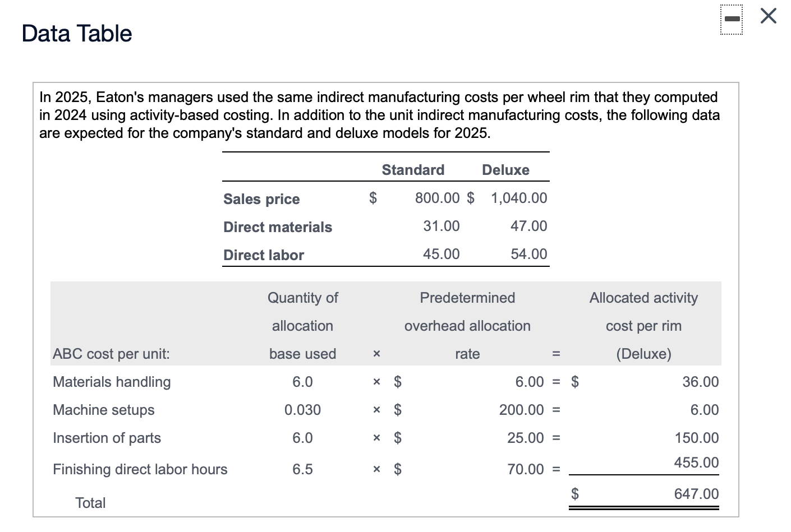Click the Direct labor 45.00 value
The image size is (791, 532).
442,253
